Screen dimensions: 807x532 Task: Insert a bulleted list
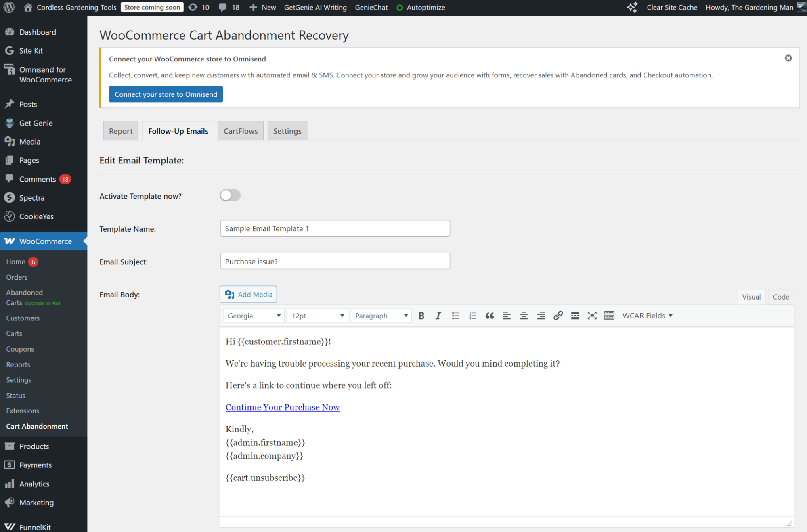(x=455, y=316)
